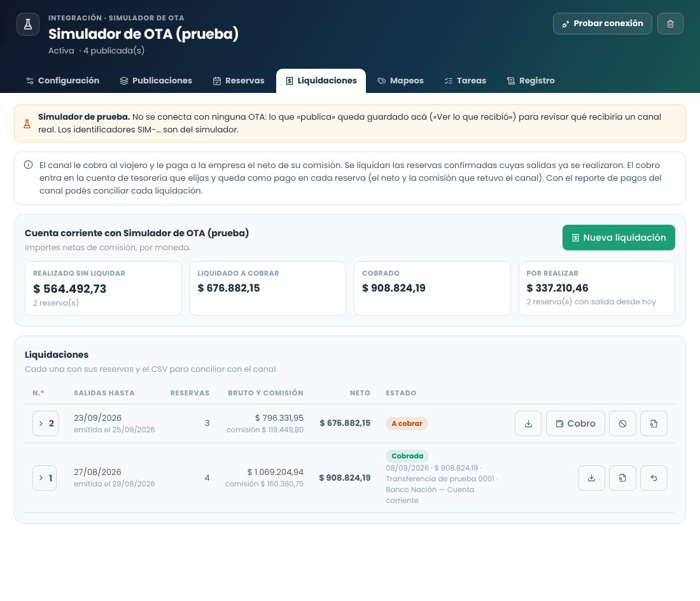Open the Mapeos tab
The width and height of the screenshot is (700, 601).
coord(400,81)
